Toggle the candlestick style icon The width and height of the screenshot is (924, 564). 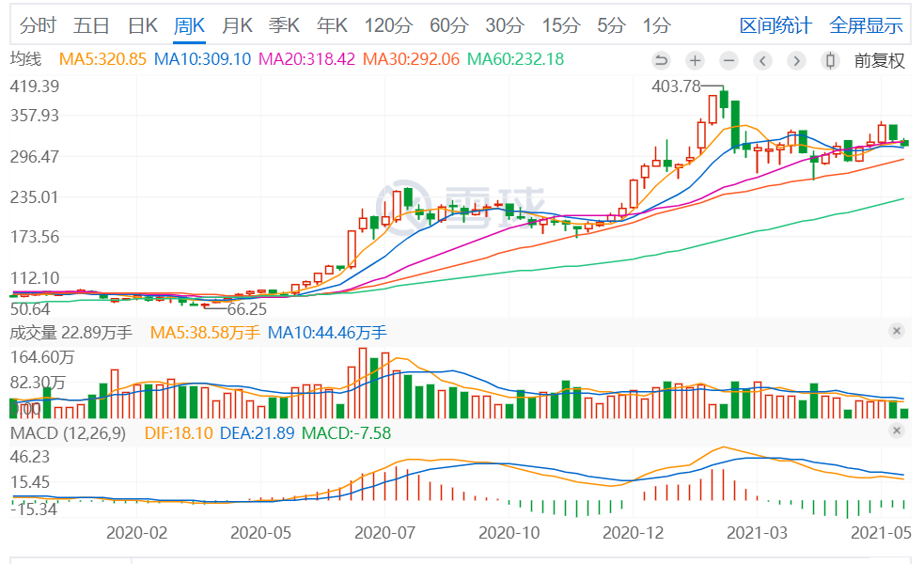coord(830,60)
